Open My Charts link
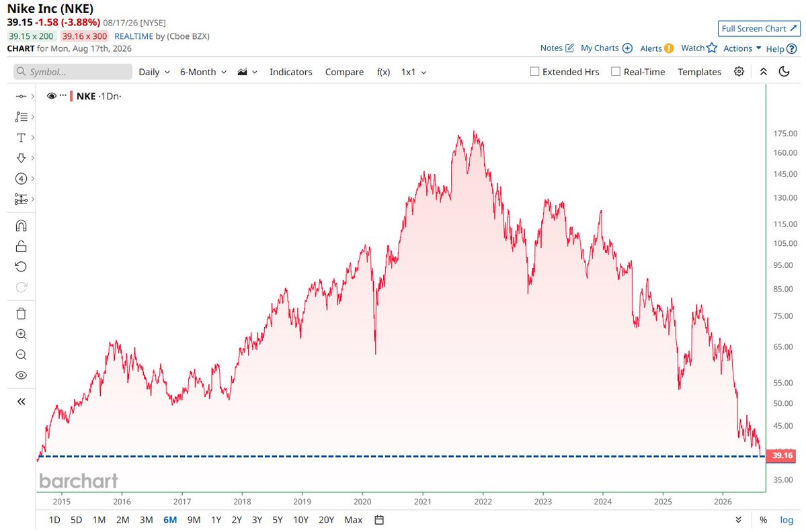806x532 pixels. (606, 48)
